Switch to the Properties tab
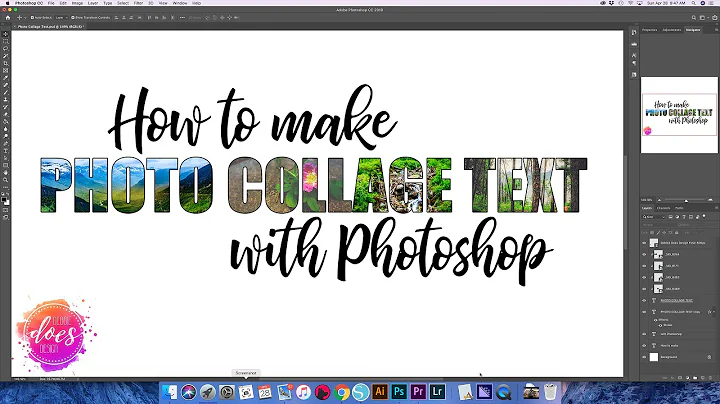Screen dimensions: 720x404 pos(650,30)
